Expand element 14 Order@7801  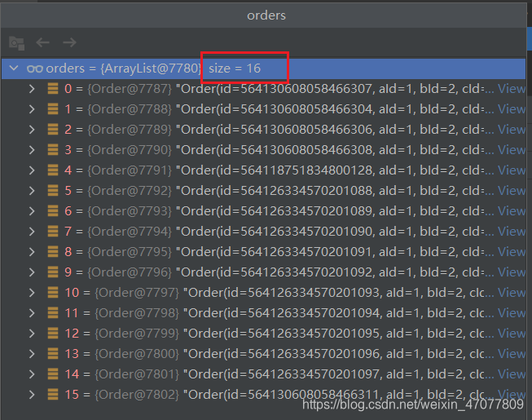coord(32,374)
